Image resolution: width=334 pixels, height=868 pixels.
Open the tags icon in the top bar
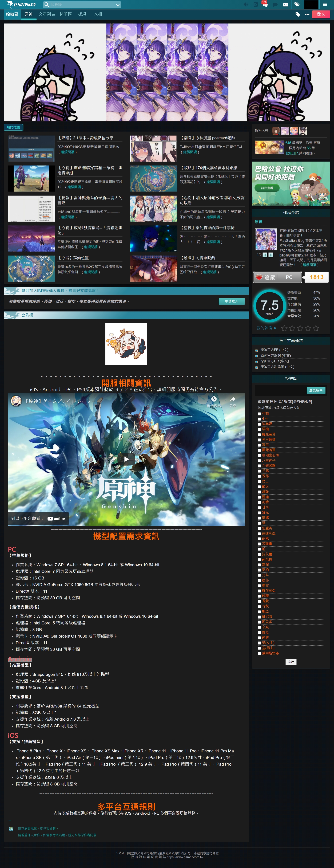297,5
